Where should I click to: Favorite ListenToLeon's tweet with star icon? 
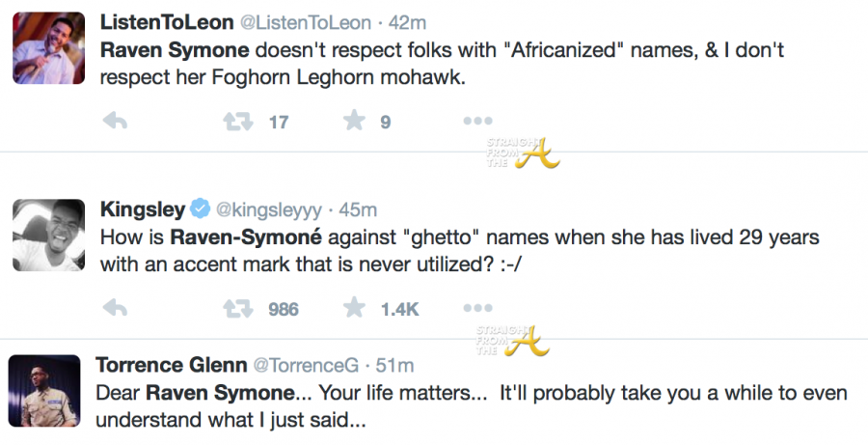pos(354,122)
